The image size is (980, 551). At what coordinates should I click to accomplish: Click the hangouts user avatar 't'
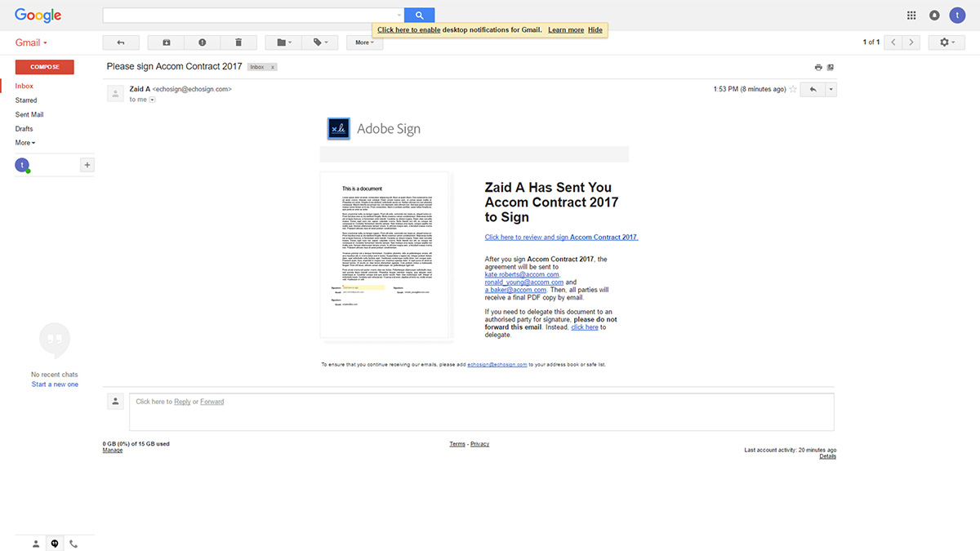pyautogui.click(x=22, y=165)
